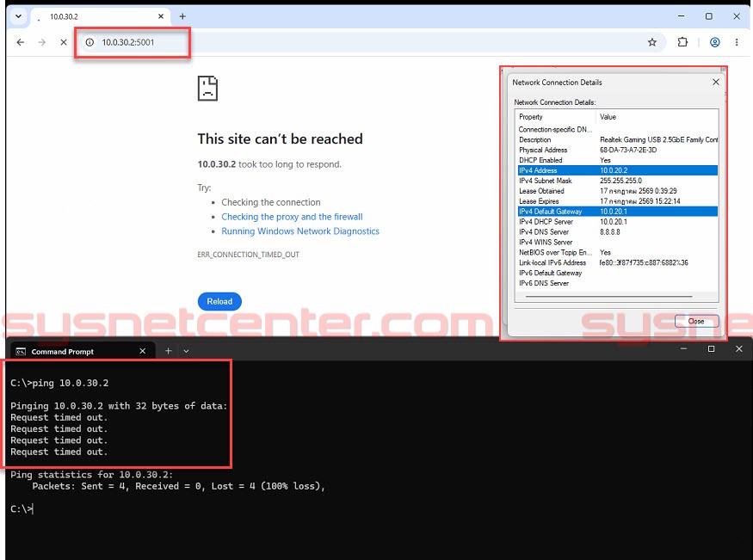Click the Pinging 10.0.30.2 with 32 bytes line
Image resolution: width=753 pixels, height=560 pixels.
(x=119, y=406)
